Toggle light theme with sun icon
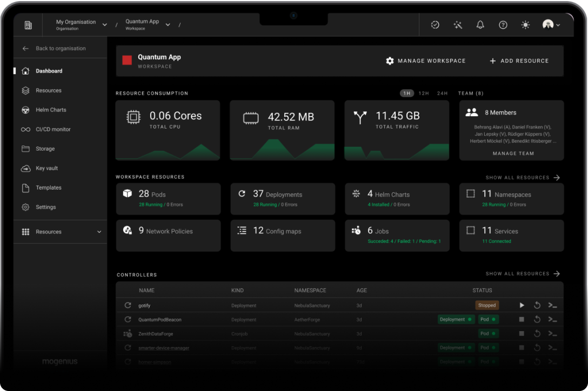This screenshot has height=391, width=588. click(x=525, y=25)
